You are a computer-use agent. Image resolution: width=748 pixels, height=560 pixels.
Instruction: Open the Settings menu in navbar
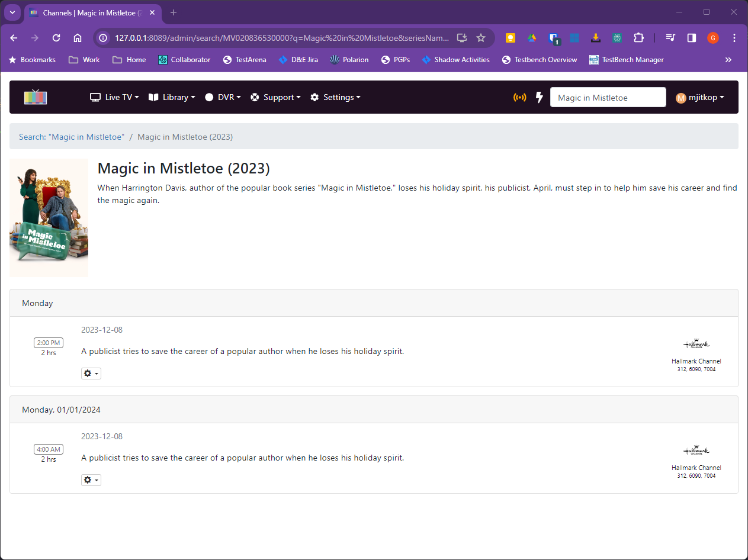pyautogui.click(x=335, y=97)
